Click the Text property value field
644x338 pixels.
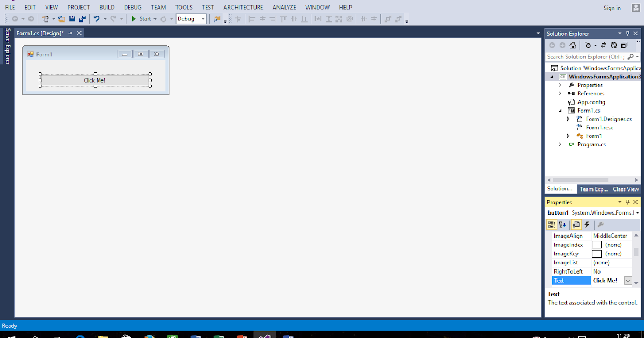point(608,280)
